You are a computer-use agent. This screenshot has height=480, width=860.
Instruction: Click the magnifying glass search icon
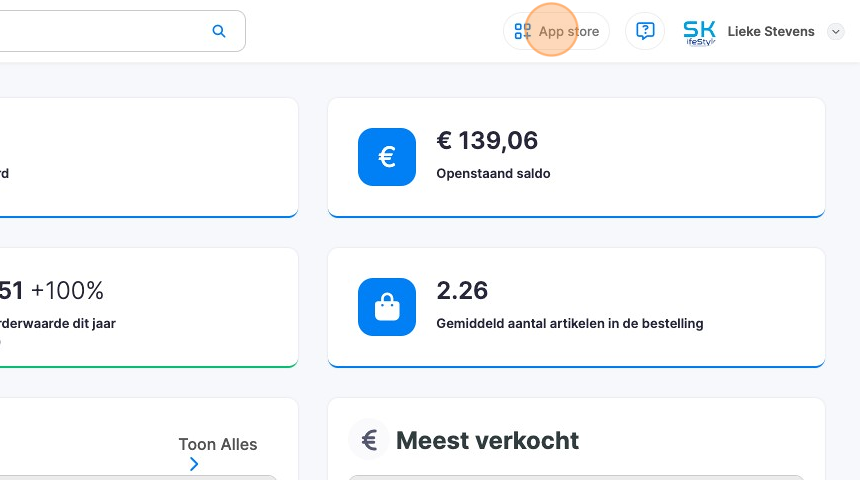219,31
